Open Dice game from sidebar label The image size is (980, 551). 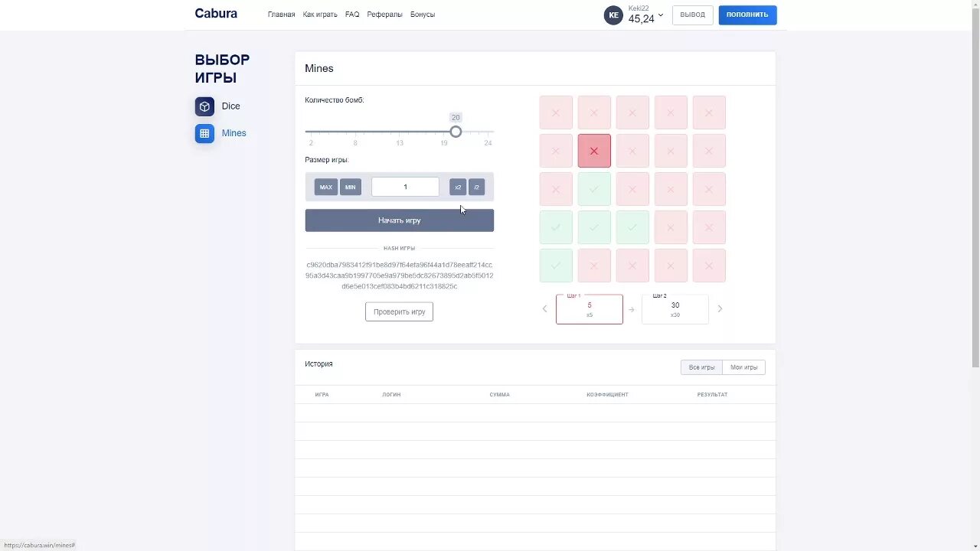[x=231, y=106]
